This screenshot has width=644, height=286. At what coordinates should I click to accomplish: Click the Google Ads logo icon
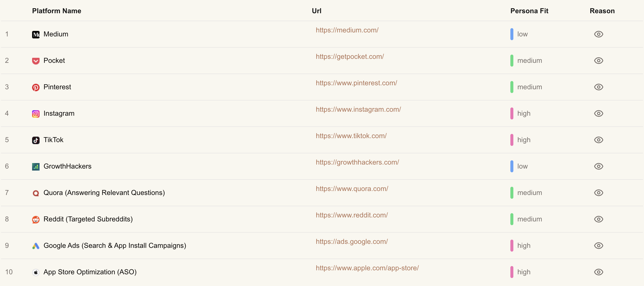pyautogui.click(x=36, y=246)
